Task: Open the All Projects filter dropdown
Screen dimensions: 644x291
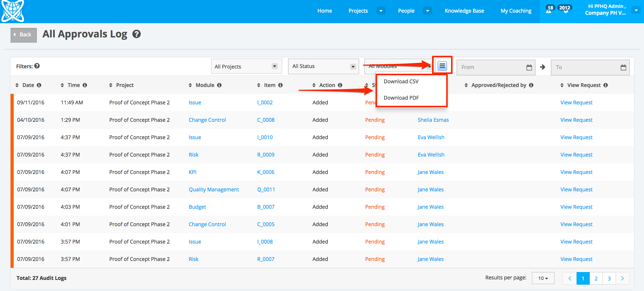Action: [x=246, y=66]
